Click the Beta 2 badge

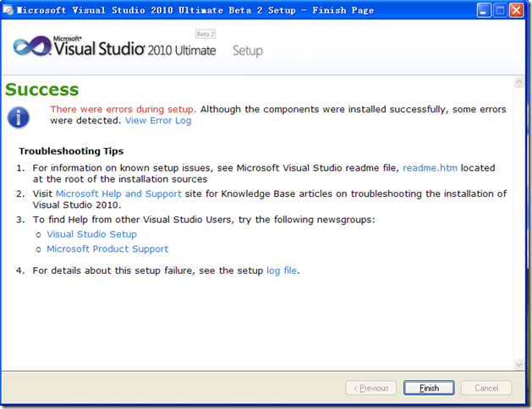click(206, 34)
